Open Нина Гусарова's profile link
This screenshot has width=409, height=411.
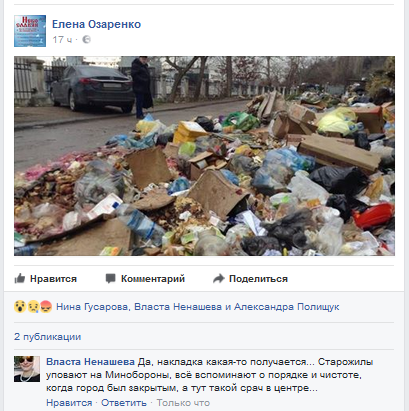click(x=92, y=307)
